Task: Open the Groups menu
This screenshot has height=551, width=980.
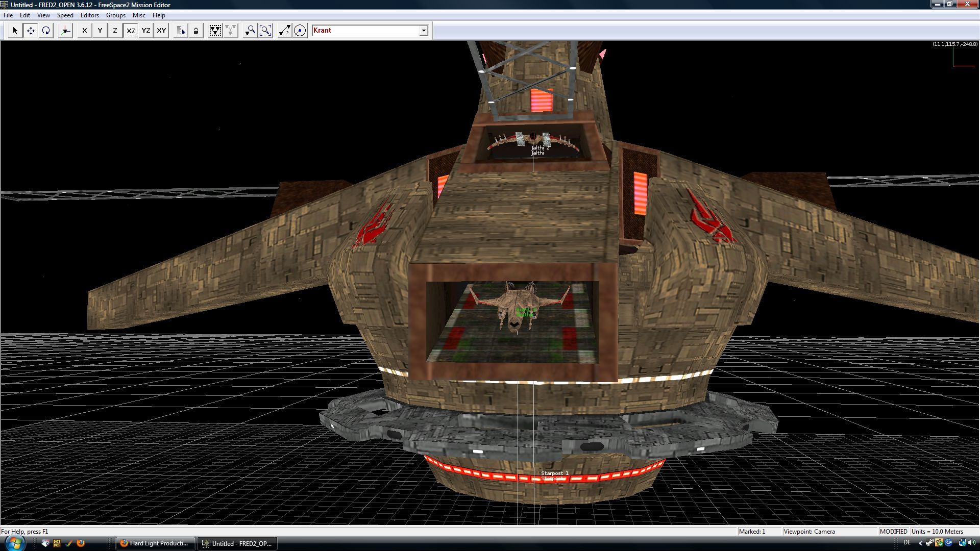Action: click(x=115, y=15)
